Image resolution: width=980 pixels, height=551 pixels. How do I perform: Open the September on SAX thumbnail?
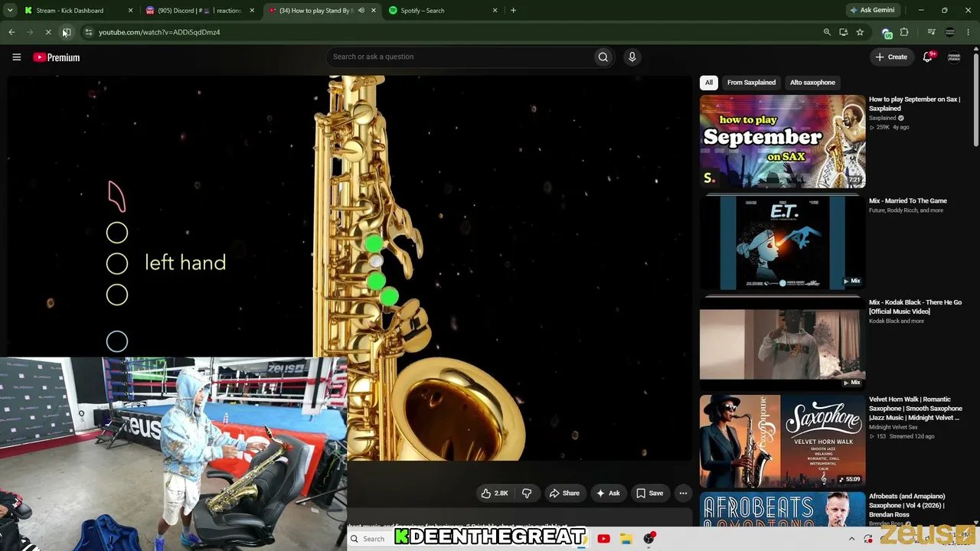(x=782, y=142)
